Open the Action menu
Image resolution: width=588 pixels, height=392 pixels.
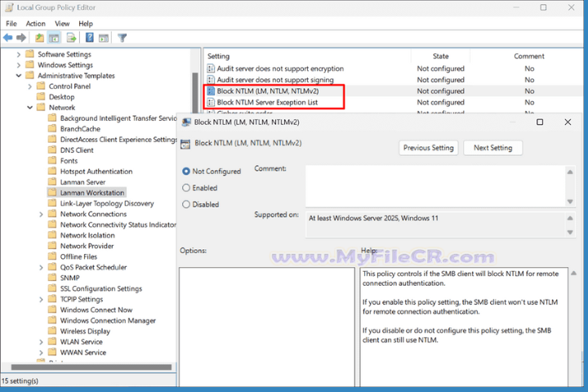[36, 23]
